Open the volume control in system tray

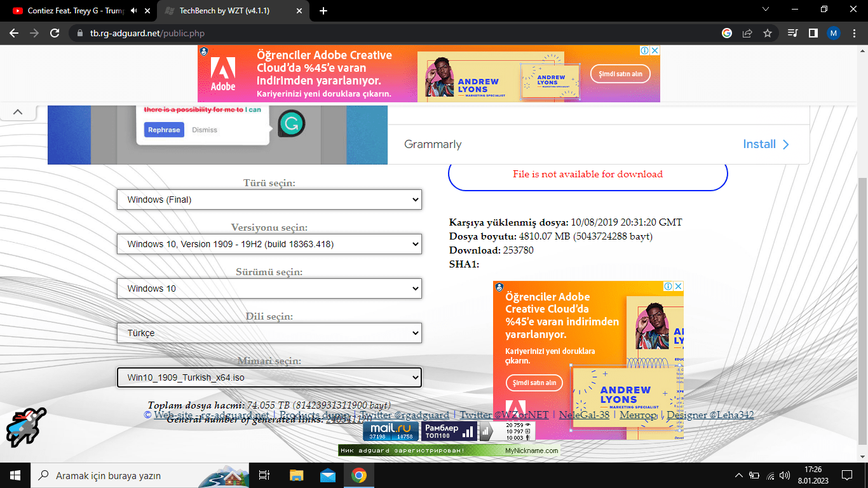(x=785, y=475)
